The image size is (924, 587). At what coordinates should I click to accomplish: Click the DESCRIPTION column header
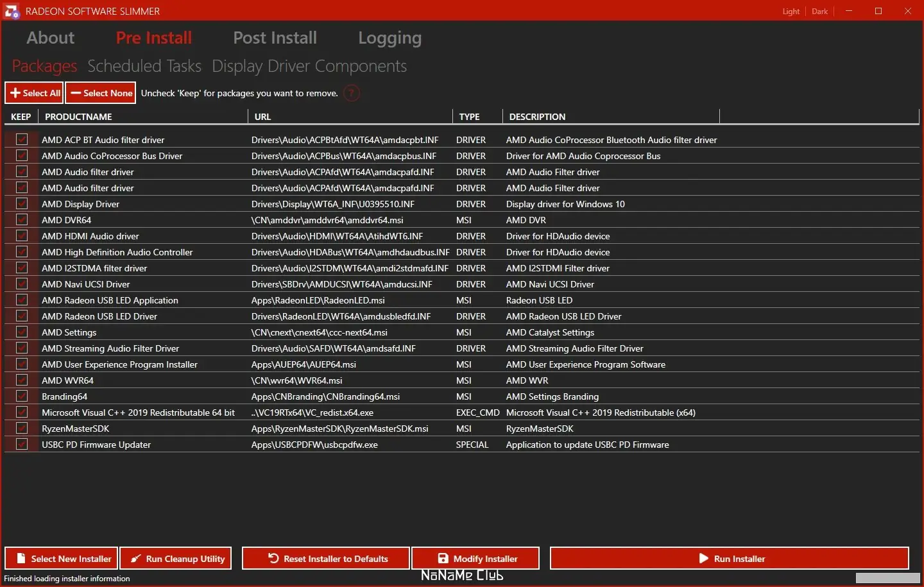click(x=611, y=117)
